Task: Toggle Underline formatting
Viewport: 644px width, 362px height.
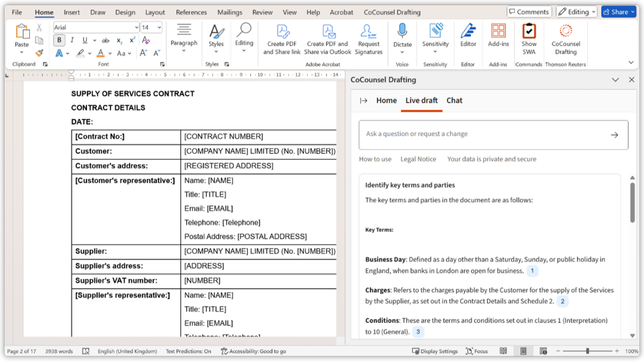Action: tap(85, 40)
